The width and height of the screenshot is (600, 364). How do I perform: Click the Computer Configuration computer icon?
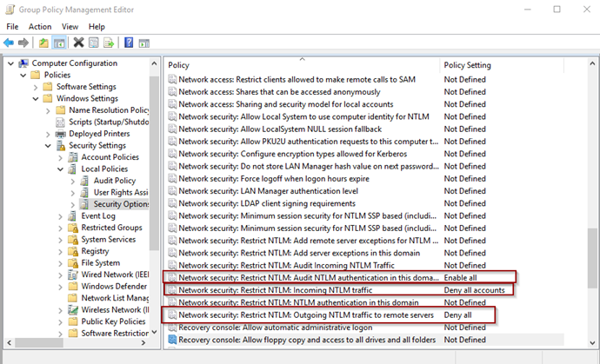click(23, 63)
